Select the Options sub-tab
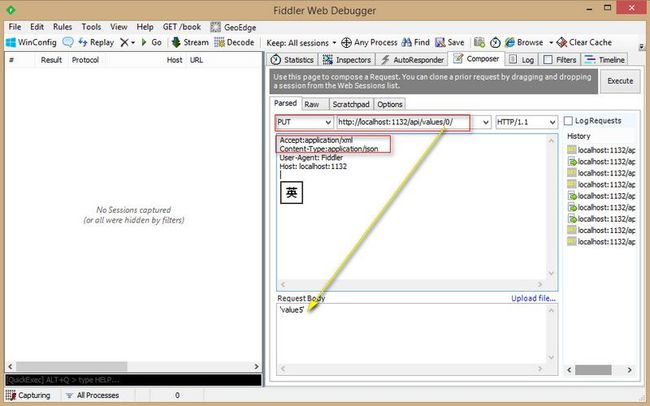This screenshot has width=650, height=406. 390,105
